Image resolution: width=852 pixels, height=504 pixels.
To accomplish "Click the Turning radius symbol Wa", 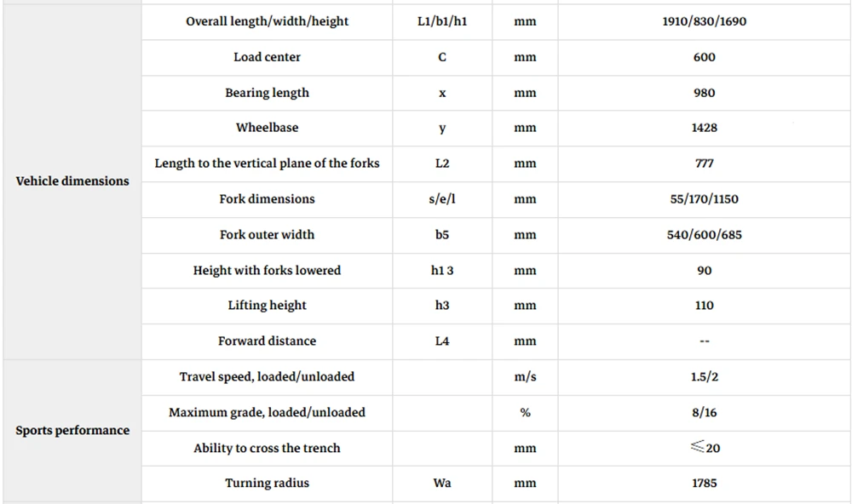I will (x=441, y=484).
